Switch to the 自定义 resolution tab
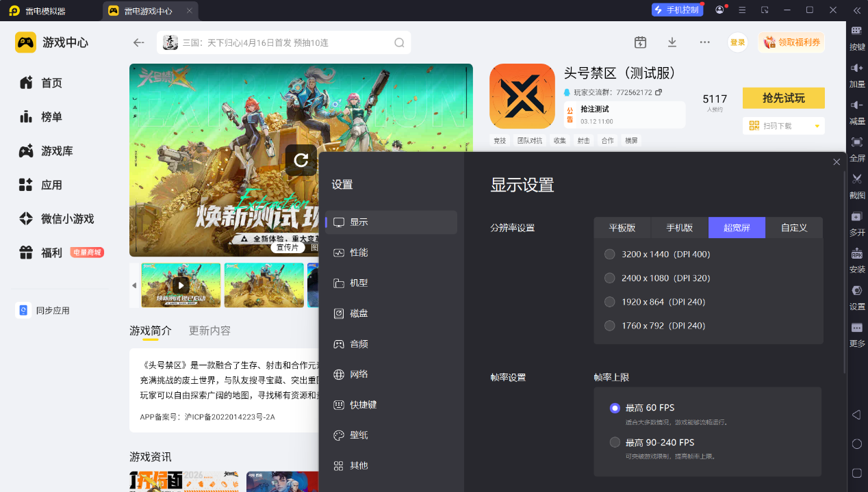 [794, 228]
